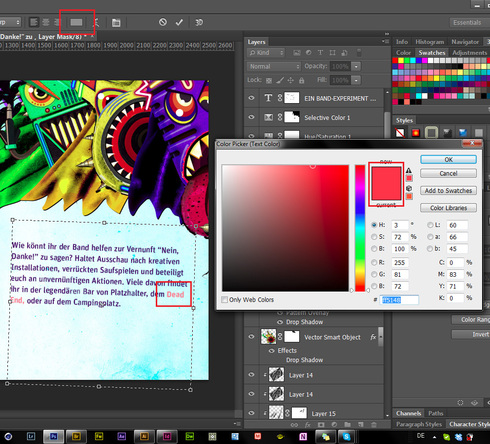The image size is (490, 444).
Task: Filter layers by adjustment layer icon
Action: [309, 53]
